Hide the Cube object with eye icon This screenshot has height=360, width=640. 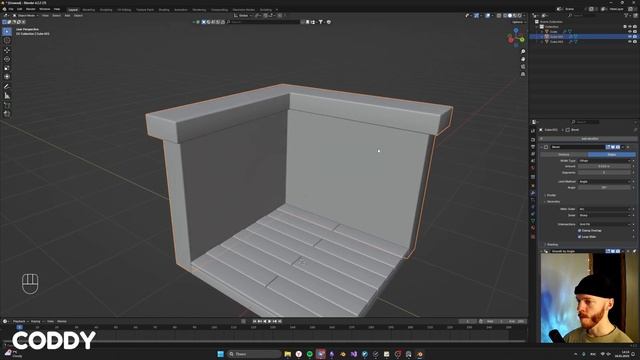pyautogui.click(x=630, y=31)
